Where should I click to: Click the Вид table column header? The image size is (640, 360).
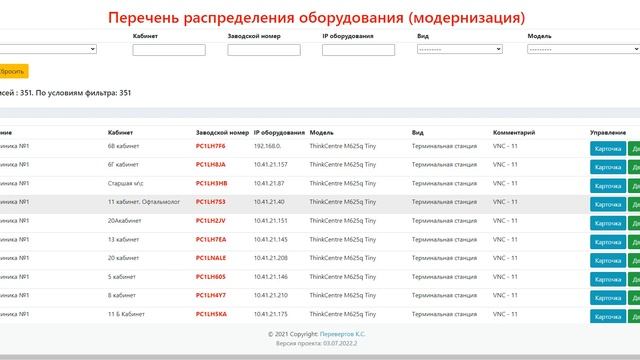418,133
